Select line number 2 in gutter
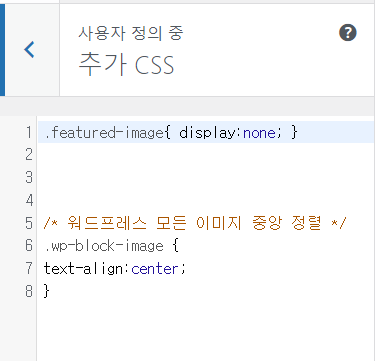This screenshot has height=361, width=375. (29, 155)
